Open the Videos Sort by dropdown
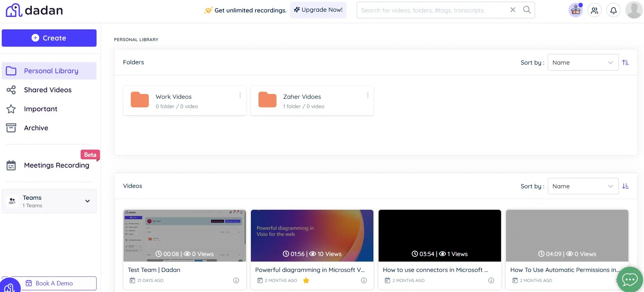Screen dimensions: 644x292 tap(583, 186)
